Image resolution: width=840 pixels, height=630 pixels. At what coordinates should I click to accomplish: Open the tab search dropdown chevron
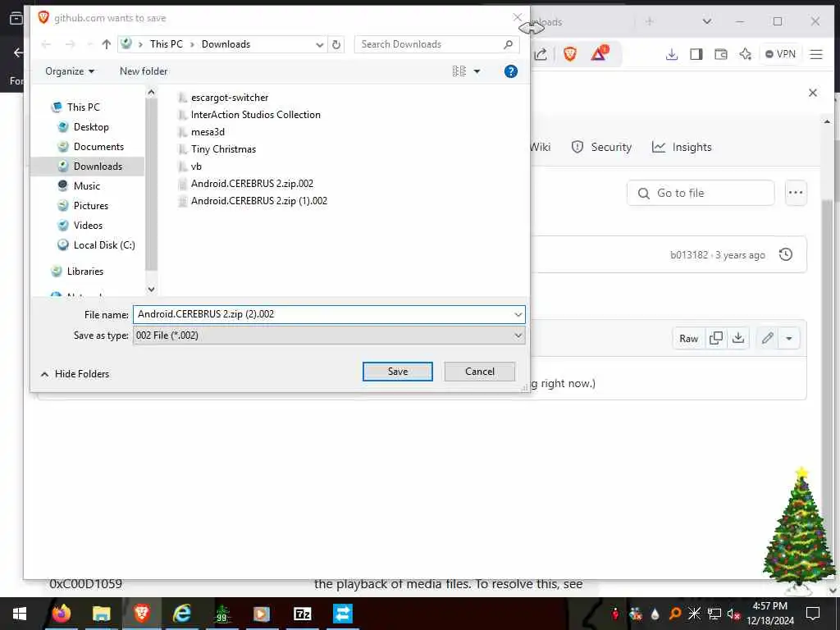point(707,21)
